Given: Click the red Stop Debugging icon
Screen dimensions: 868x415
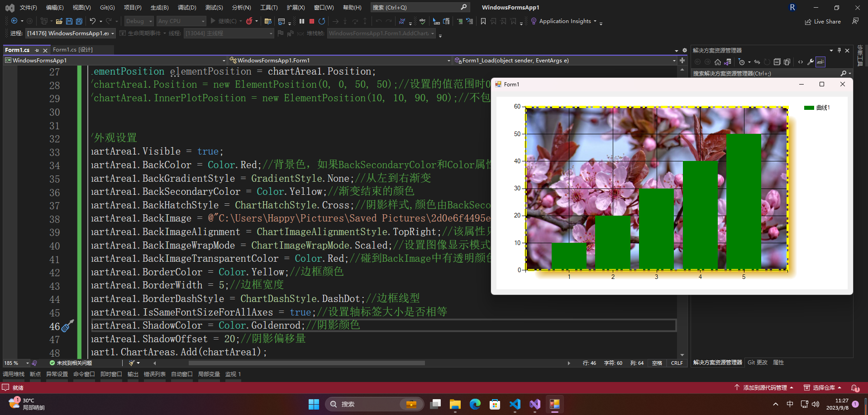Looking at the screenshot, I should coord(312,21).
